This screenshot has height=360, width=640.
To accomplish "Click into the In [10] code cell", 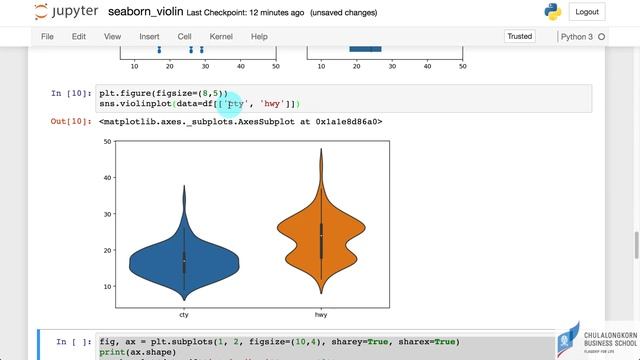I will coord(344,98).
